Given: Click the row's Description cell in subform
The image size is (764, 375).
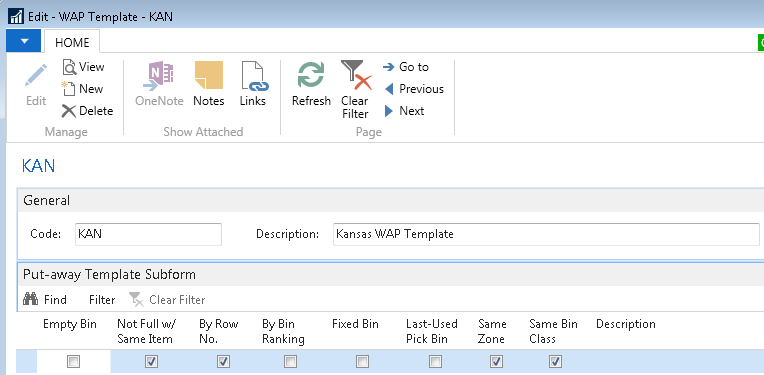Looking at the screenshot, I should click(x=677, y=362).
